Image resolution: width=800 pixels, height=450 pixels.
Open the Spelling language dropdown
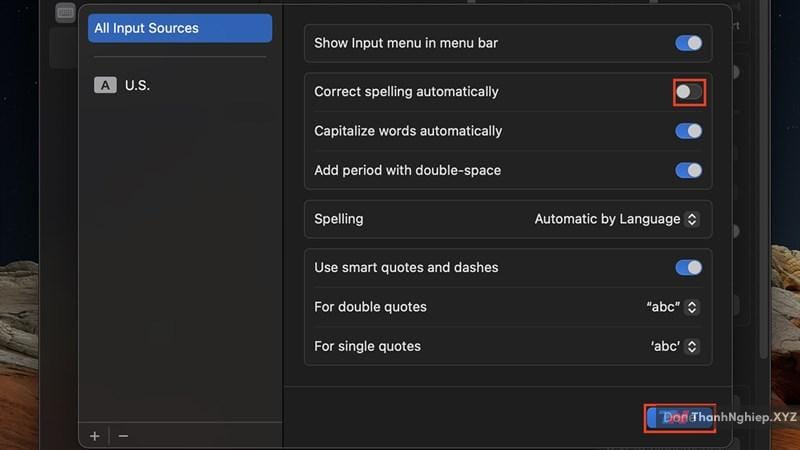[616, 219]
